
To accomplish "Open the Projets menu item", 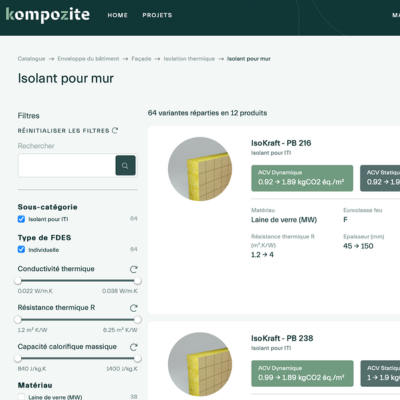I will [157, 15].
